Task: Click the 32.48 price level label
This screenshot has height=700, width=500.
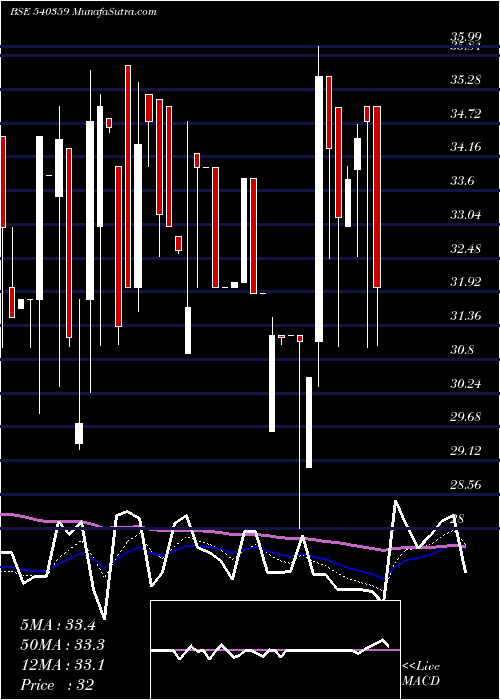Action: coord(466,249)
